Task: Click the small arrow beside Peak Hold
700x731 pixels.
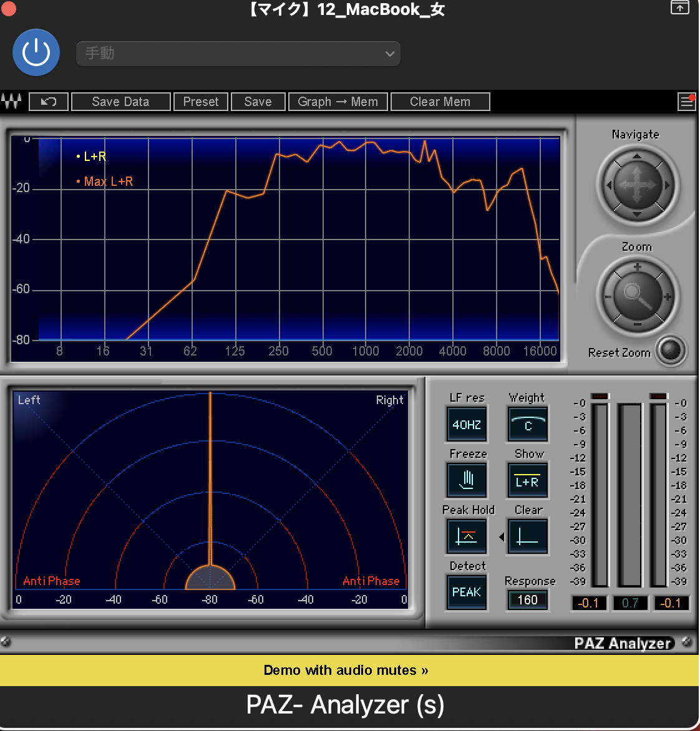Action: [x=502, y=537]
